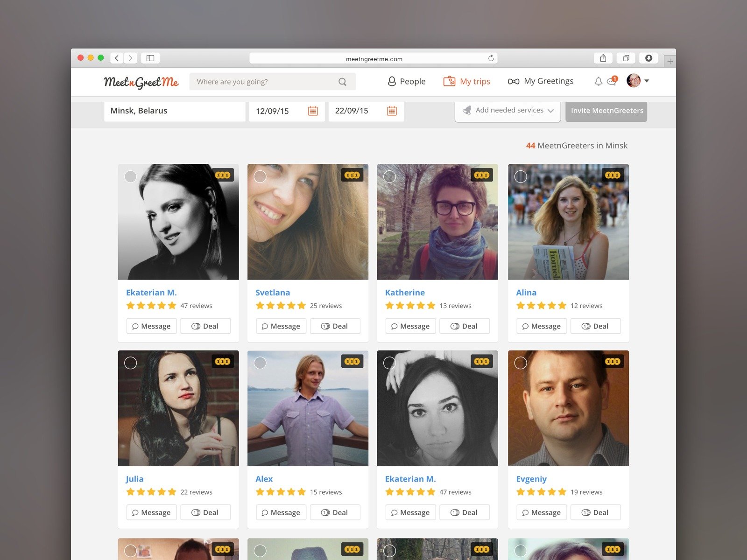
Task: Click Evgeniy's 19 reviews text
Action: 586,492
